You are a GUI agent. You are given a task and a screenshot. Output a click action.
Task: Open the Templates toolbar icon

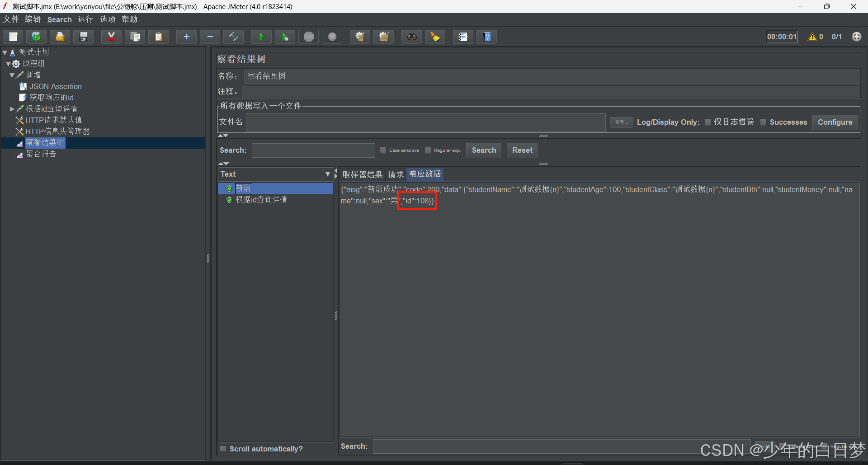(36, 37)
